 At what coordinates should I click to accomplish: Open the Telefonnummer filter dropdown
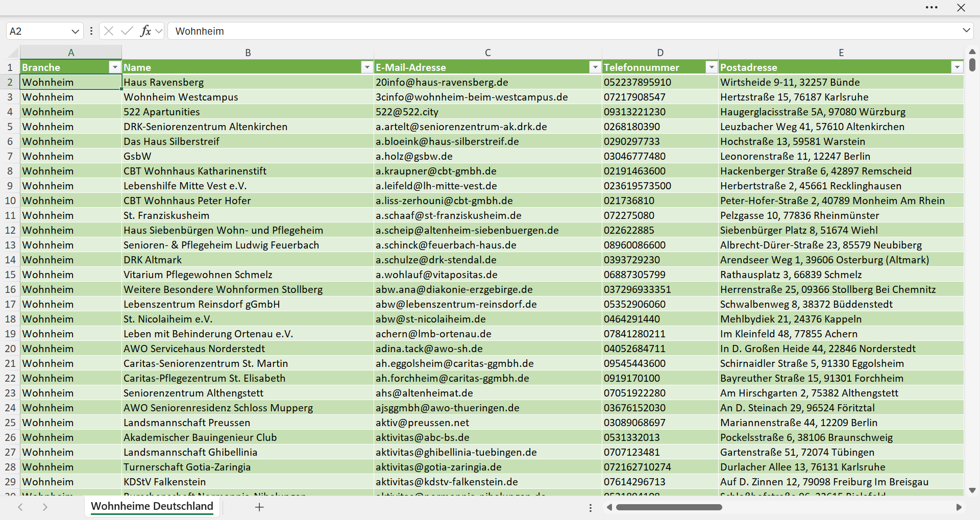pos(712,67)
